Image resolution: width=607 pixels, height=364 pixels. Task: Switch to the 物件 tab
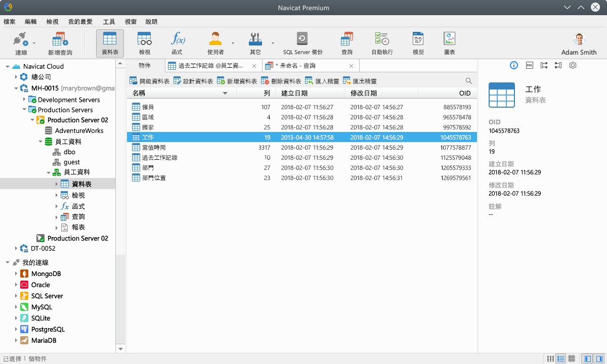pos(145,66)
